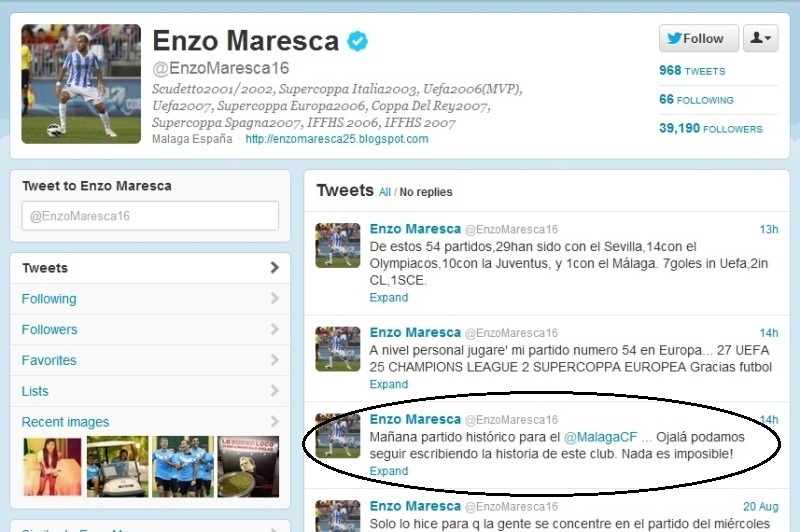Viewport: 800px width, 532px height.
Task: Switch tweets filter to No replies
Action: point(426,192)
